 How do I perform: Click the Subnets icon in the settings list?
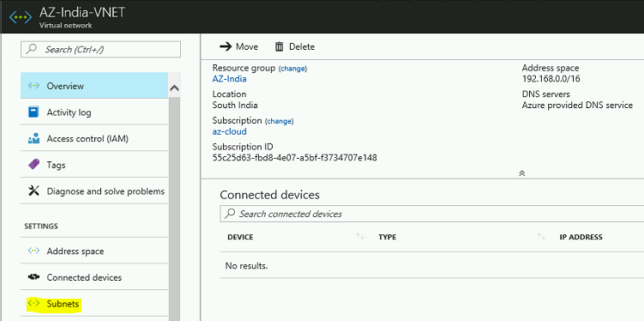point(33,303)
